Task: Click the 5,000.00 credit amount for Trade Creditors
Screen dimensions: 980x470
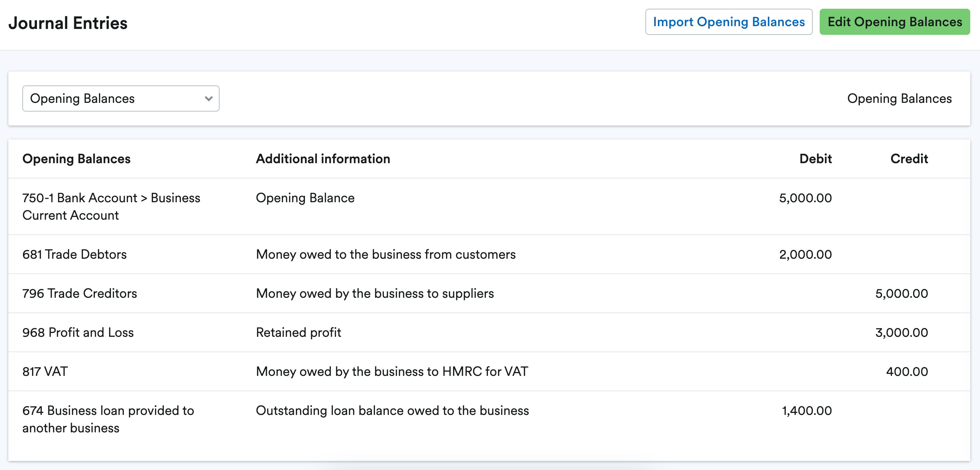Action: coord(902,294)
